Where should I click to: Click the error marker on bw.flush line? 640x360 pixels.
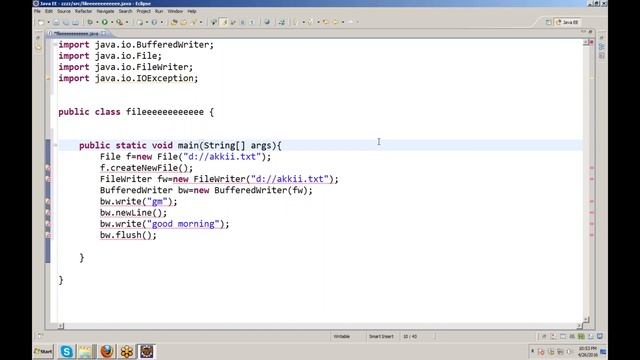point(48,235)
